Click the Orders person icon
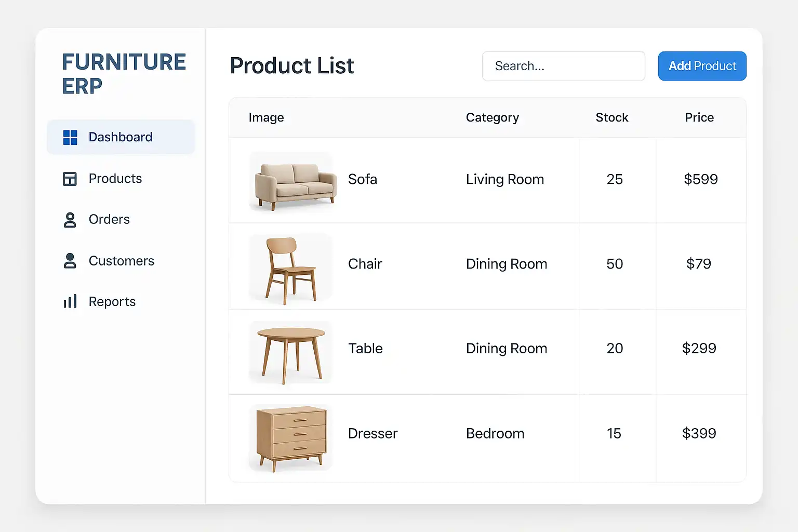Screen dimensions: 798x532 [70, 220]
